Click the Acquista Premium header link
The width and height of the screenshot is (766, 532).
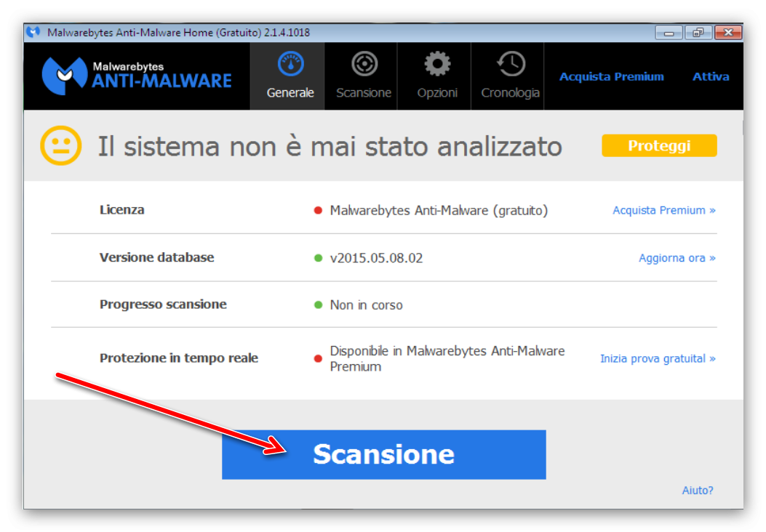(611, 76)
